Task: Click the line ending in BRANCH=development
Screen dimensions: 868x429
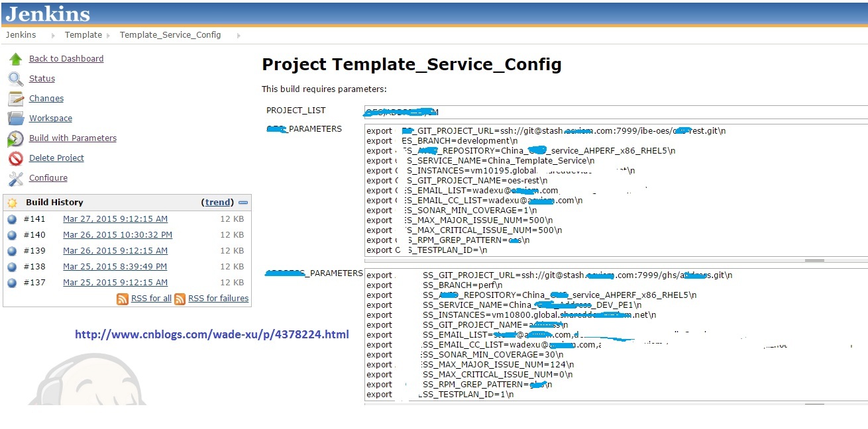Action: (442, 141)
